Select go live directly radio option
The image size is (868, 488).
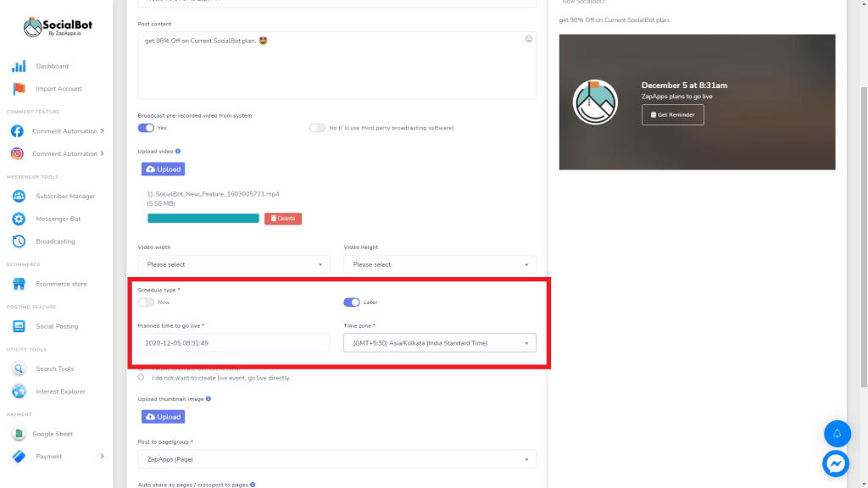[142, 377]
